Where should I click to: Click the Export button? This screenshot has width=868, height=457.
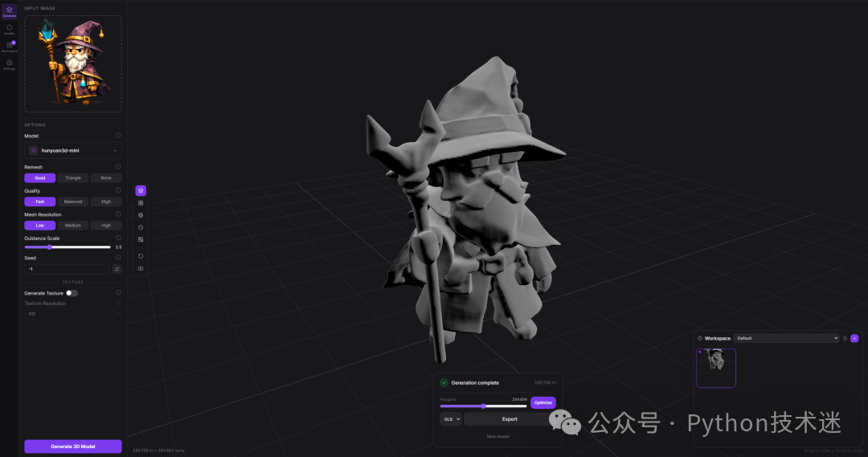click(510, 418)
